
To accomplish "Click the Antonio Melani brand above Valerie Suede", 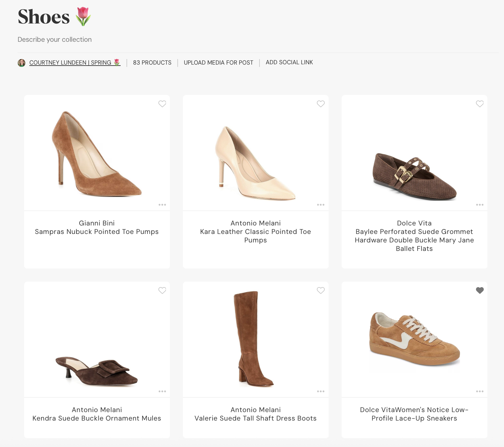I will click(x=256, y=410).
